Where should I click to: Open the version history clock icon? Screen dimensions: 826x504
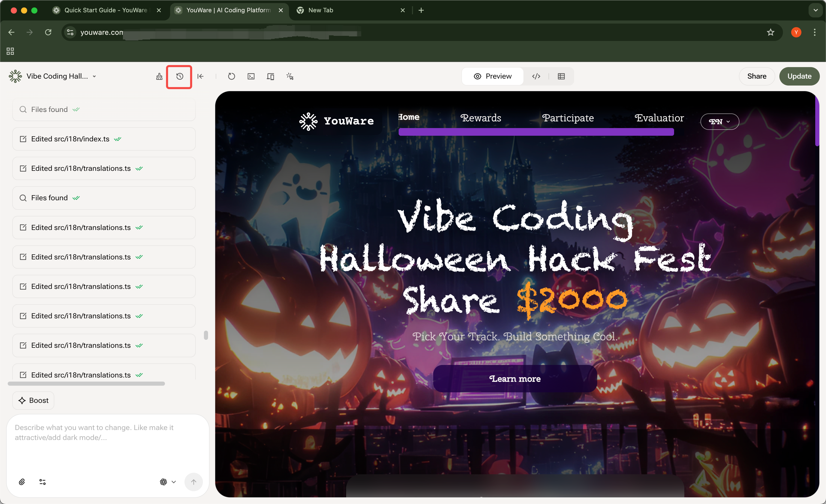tap(179, 76)
